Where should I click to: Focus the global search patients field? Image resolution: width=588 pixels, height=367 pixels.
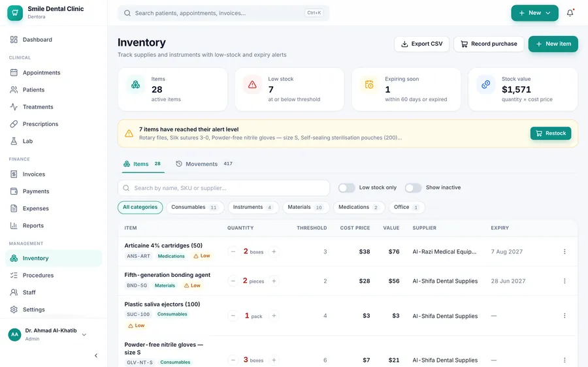(x=223, y=13)
